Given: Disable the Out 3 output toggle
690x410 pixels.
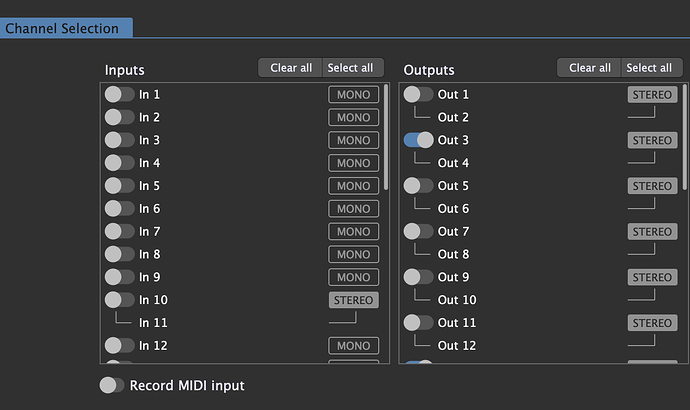Looking at the screenshot, I should 418,141.
